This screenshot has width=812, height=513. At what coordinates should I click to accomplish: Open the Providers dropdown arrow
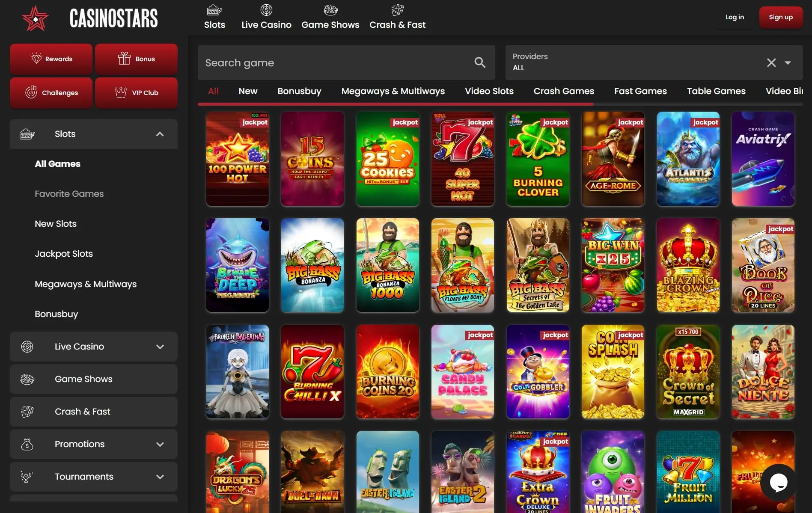(788, 62)
